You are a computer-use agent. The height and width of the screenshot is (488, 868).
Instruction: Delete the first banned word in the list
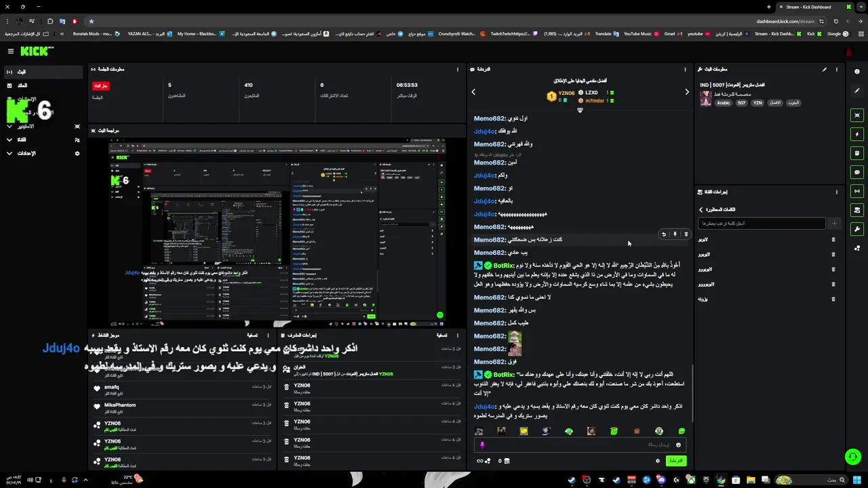coord(833,240)
